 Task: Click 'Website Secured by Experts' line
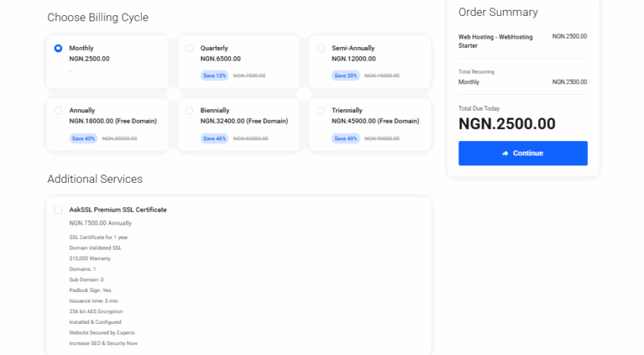point(102,333)
